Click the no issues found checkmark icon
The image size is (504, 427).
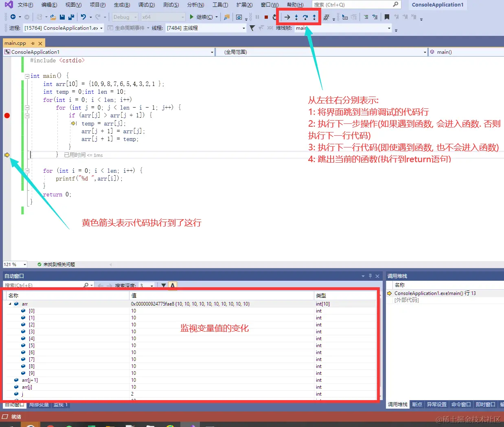pos(39,264)
